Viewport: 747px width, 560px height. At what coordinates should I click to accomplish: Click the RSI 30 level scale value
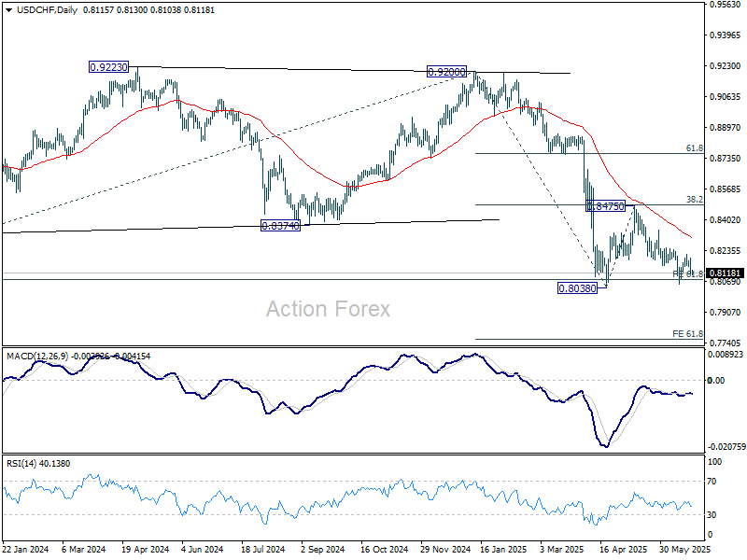point(712,515)
